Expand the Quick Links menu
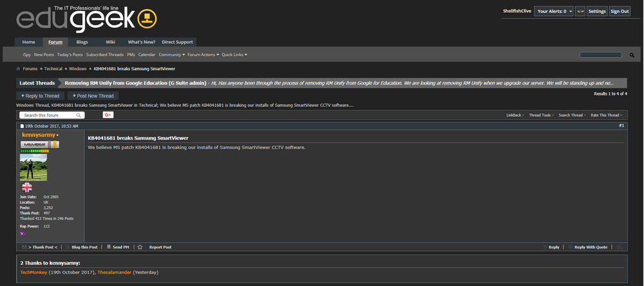This screenshot has height=286, width=644. (234, 55)
